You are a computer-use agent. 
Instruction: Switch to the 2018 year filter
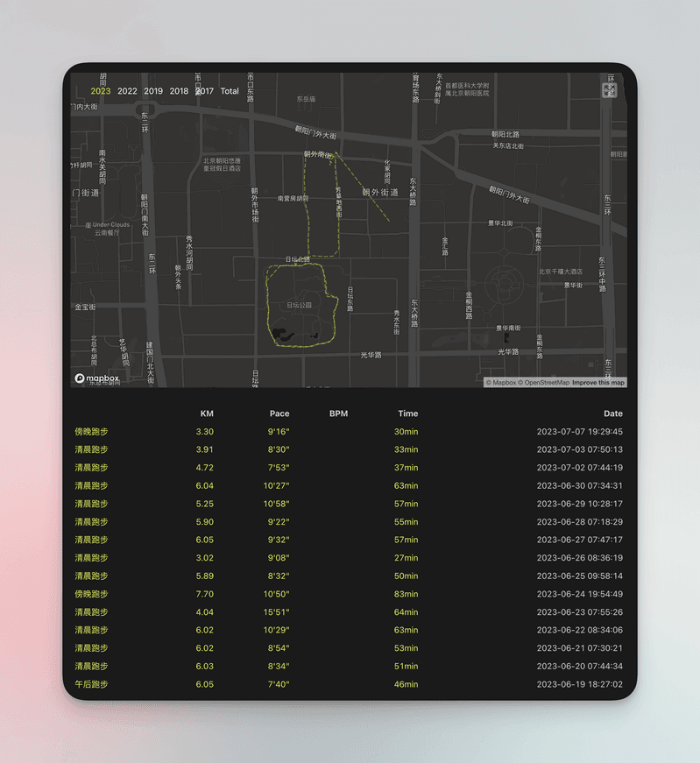tap(179, 91)
